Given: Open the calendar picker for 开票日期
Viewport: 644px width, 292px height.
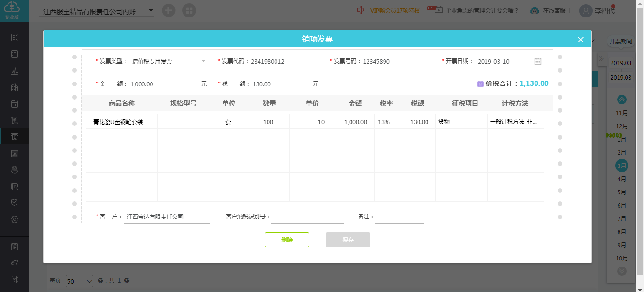Looking at the screenshot, I should (538, 61).
